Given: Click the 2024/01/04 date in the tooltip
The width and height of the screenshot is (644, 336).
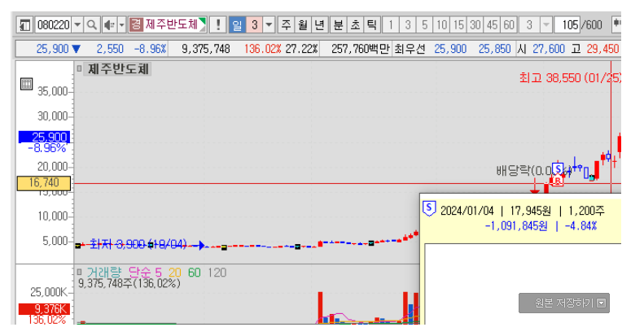Looking at the screenshot, I should [x=467, y=211].
